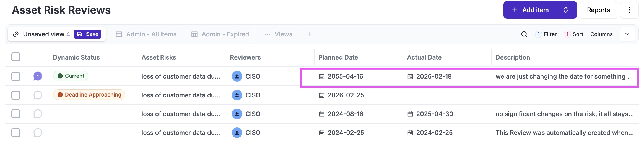
Task: Open the Filter control
Action: tap(546, 34)
